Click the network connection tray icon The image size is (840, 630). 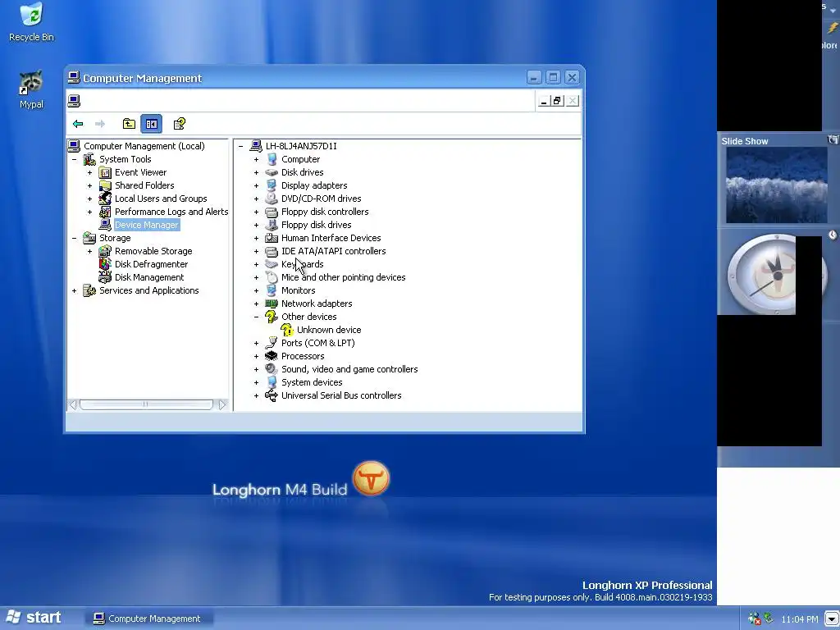point(754,619)
